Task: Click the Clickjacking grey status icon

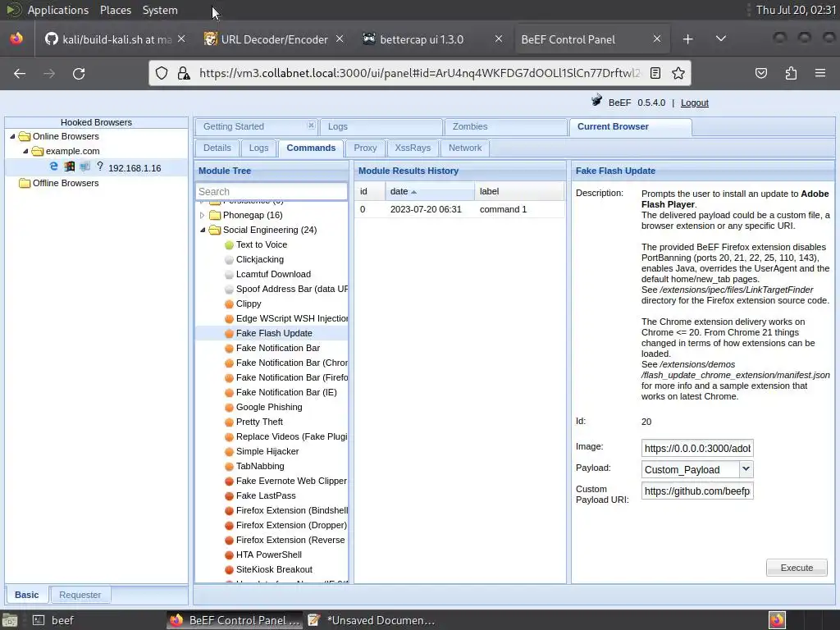Action: [x=229, y=260]
